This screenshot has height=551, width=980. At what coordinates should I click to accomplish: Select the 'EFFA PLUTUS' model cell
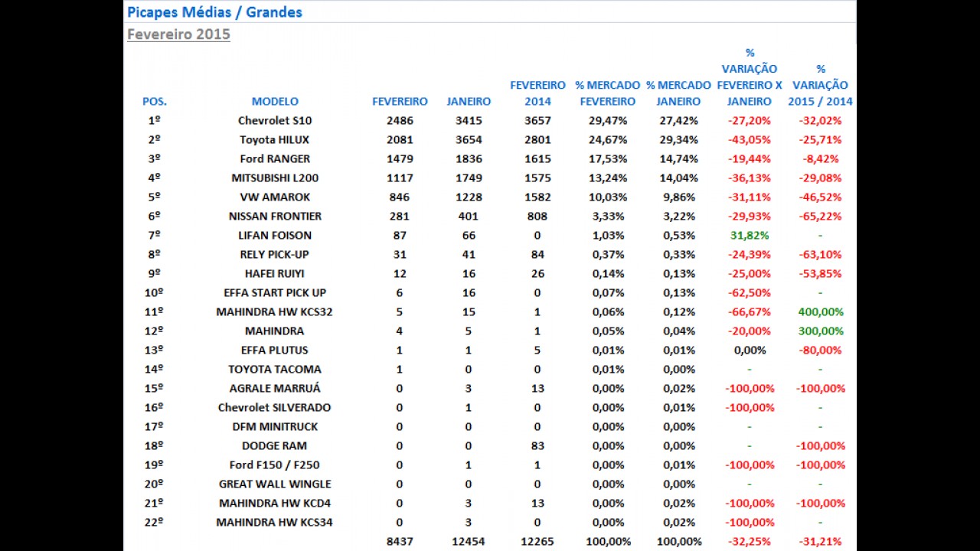coord(275,350)
